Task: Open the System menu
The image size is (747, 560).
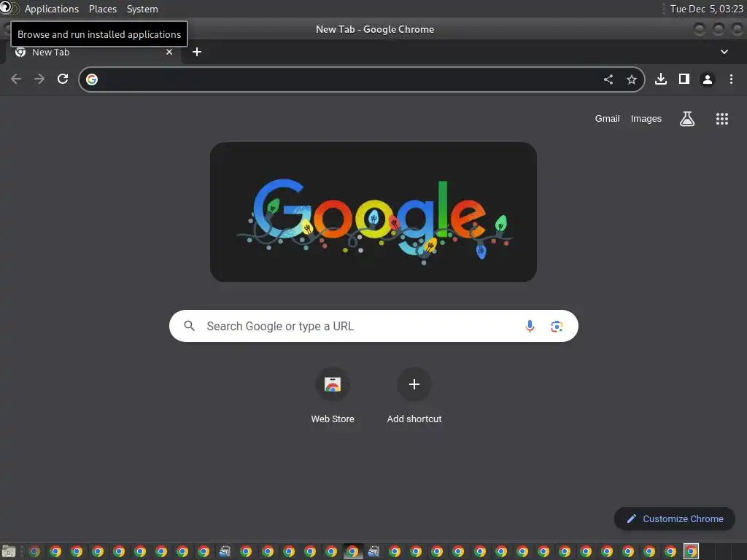Action: (x=142, y=9)
